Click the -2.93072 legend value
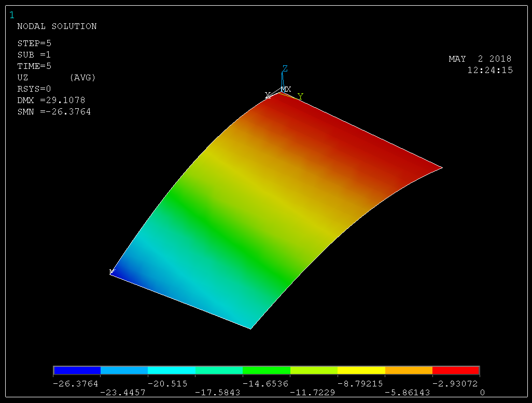Image resolution: width=532 pixels, height=403 pixels. pyautogui.click(x=455, y=384)
